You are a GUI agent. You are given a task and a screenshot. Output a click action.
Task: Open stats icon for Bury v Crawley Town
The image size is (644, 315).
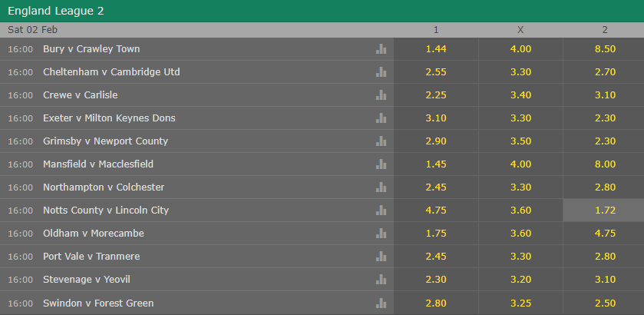[381, 49]
